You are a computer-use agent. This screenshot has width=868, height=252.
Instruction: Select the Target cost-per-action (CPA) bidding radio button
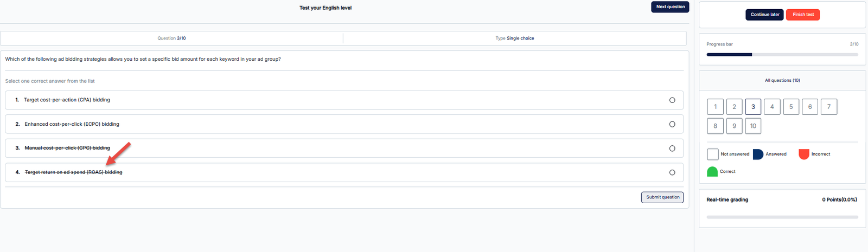click(672, 100)
